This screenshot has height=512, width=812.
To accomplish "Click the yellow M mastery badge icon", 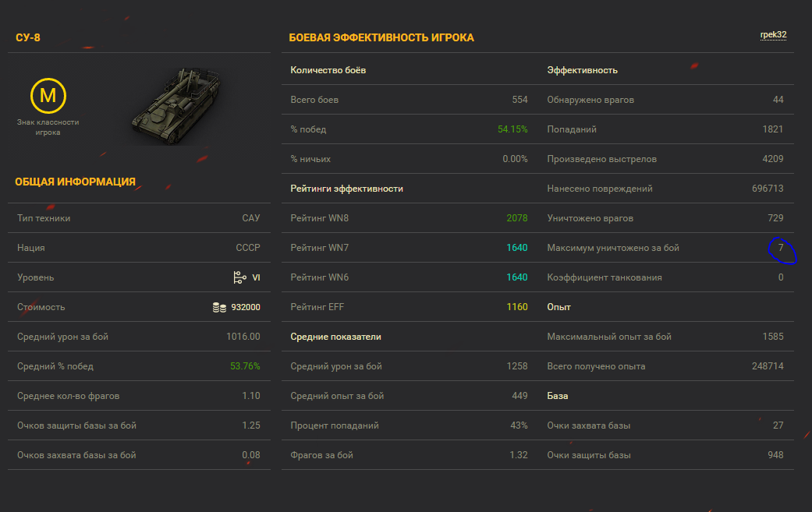I will click(x=48, y=96).
